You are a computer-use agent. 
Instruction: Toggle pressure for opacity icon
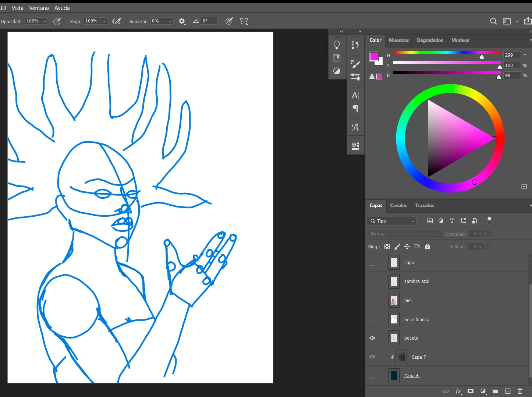pyautogui.click(x=57, y=21)
